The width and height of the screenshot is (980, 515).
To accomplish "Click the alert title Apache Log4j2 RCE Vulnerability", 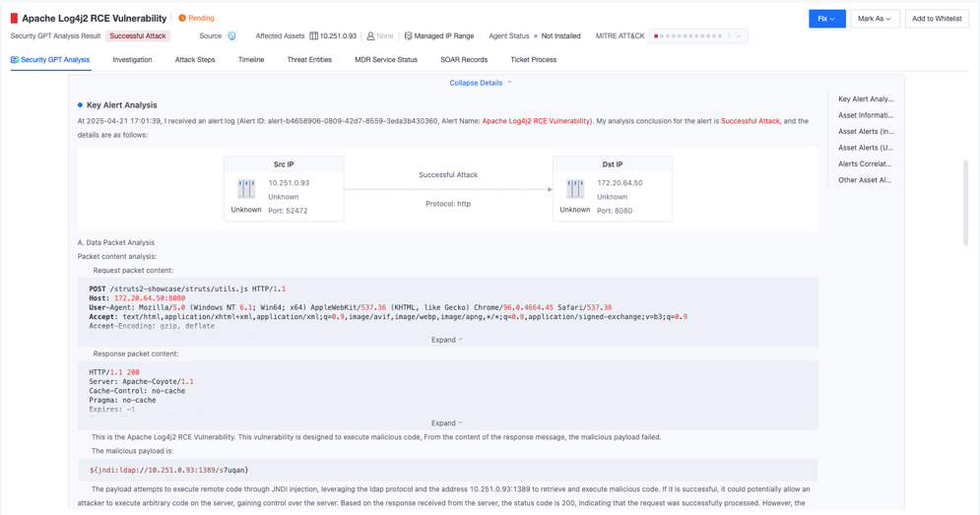I will 95,19.
